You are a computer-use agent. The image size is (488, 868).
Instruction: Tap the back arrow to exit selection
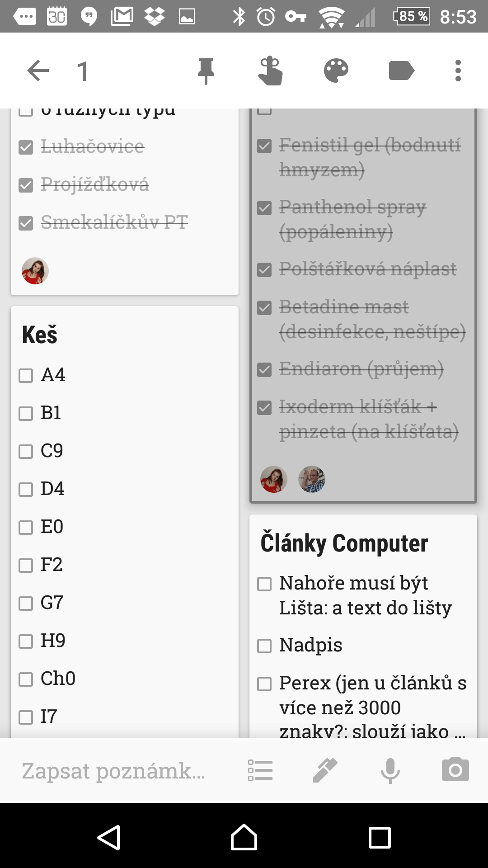[38, 71]
